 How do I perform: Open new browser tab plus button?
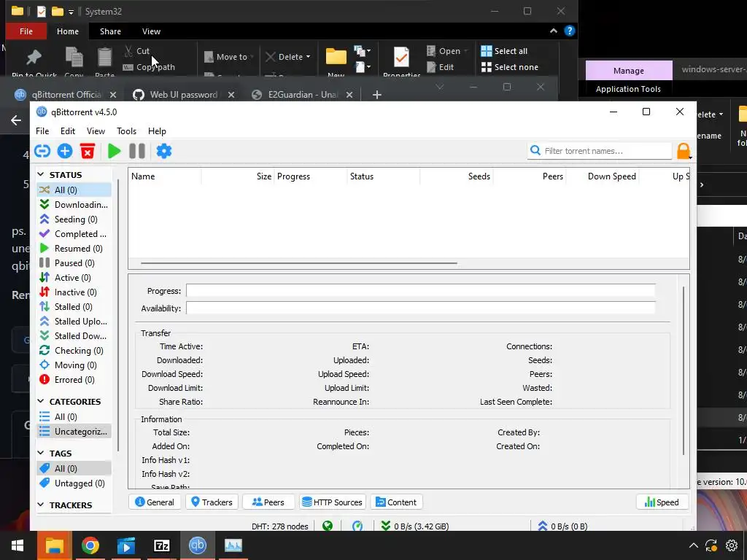click(377, 95)
